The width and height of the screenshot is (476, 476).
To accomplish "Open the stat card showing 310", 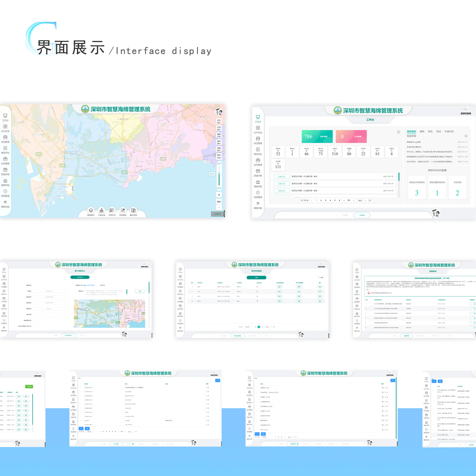I will 335,152.
